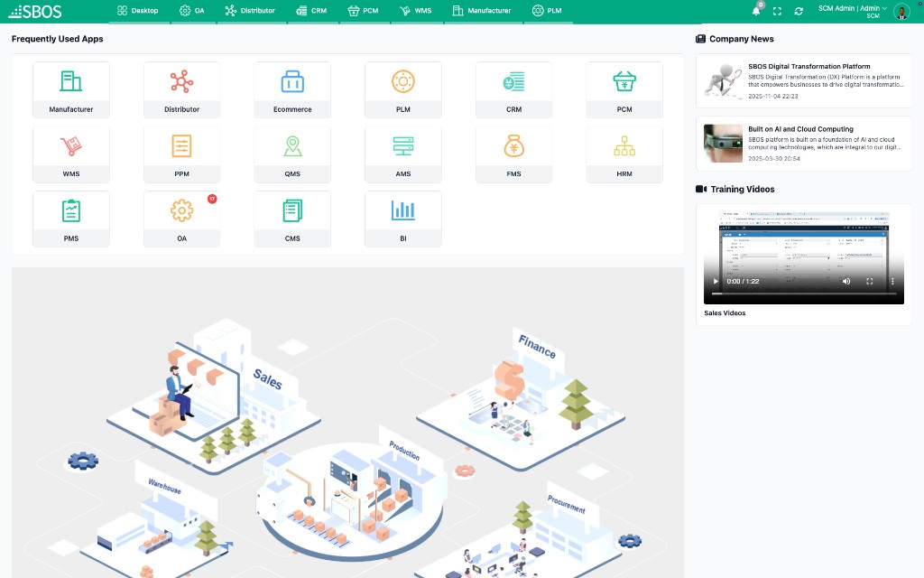Open the Manufacturer app tile
Viewport: 924px width, 578px height.
pos(70,89)
